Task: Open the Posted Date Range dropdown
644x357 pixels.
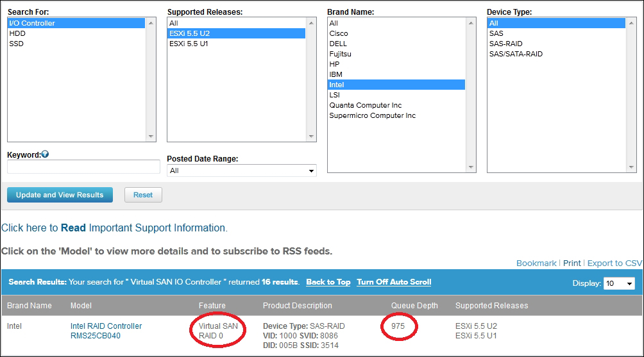Action: point(241,170)
